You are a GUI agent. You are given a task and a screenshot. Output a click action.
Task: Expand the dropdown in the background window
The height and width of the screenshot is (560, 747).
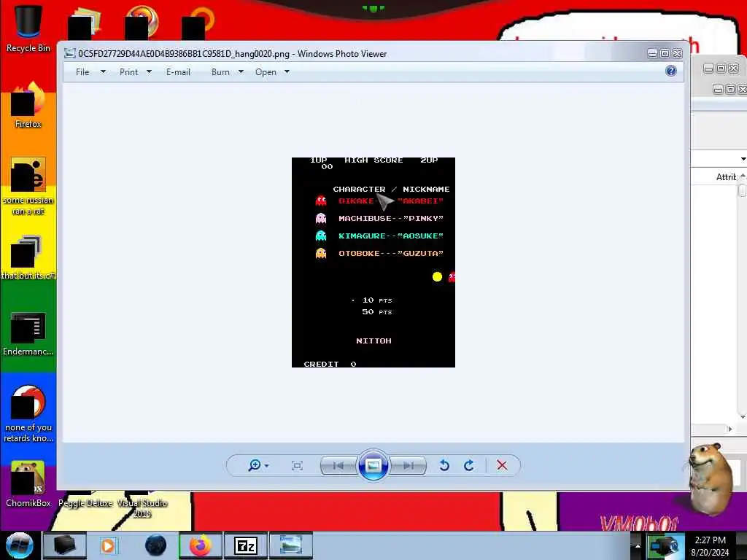pos(743,158)
